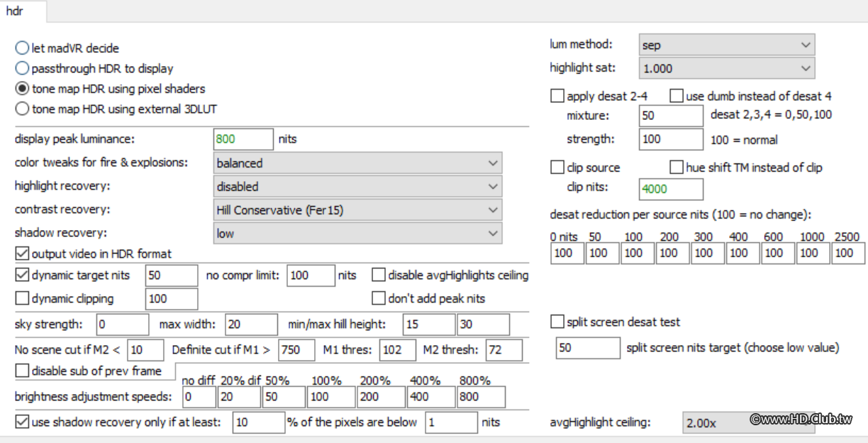The width and height of the screenshot is (868, 443).
Task: Enable the dynamic clipping checkbox
Action: 22,299
